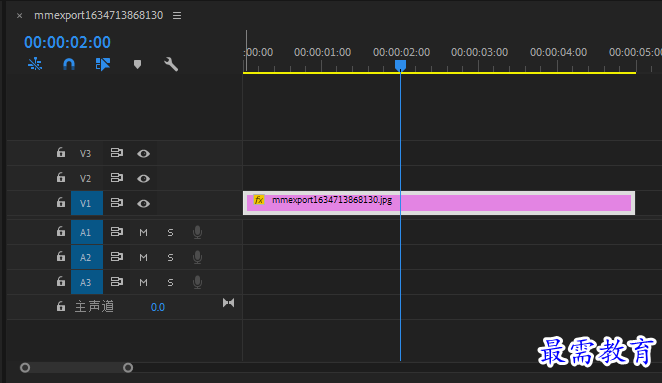Mute audio track A1
Screen dimensions: 662x383
144,232
